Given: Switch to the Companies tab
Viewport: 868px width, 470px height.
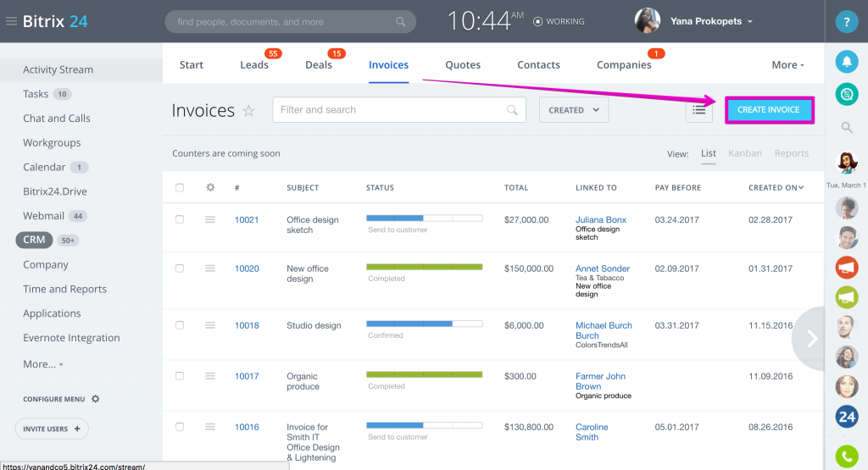Looking at the screenshot, I should 624,64.
